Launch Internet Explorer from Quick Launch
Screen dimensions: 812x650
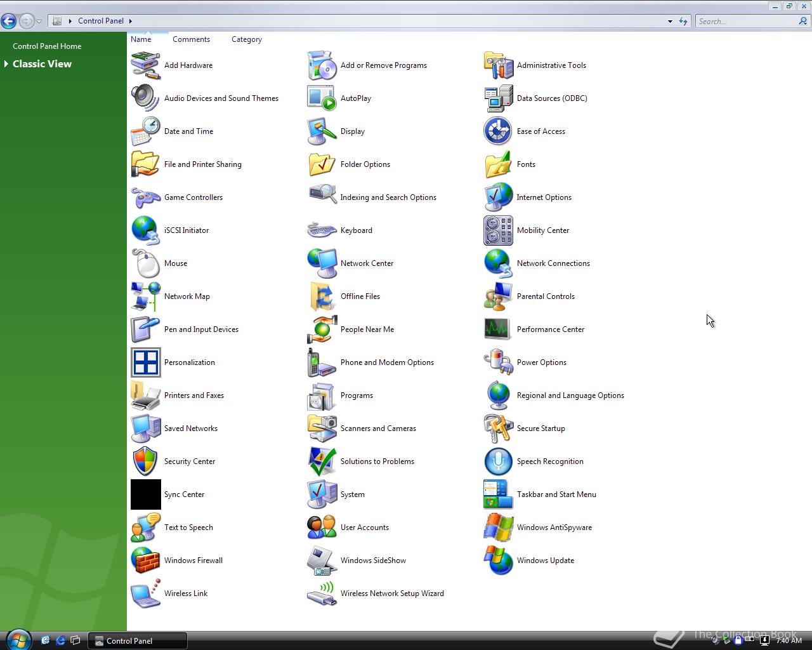60,640
